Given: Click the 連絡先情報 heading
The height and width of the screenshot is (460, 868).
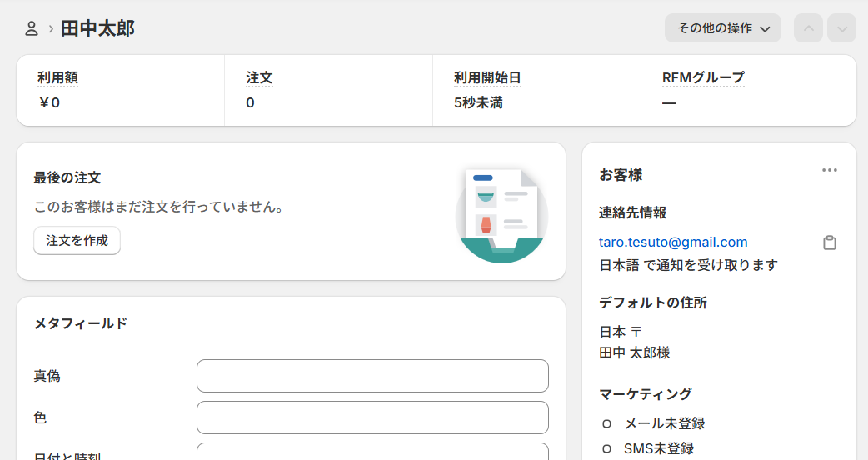Looking at the screenshot, I should tap(633, 212).
